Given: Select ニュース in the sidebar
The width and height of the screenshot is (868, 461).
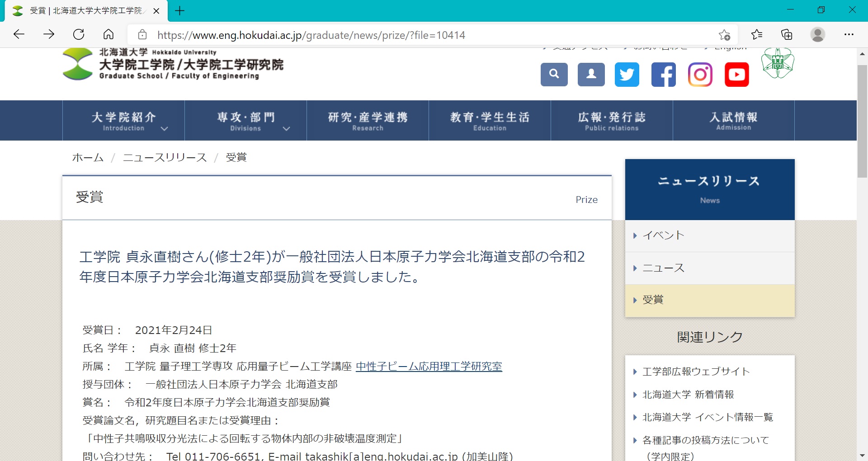Looking at the screenshot, I should [x=710, y=268].
